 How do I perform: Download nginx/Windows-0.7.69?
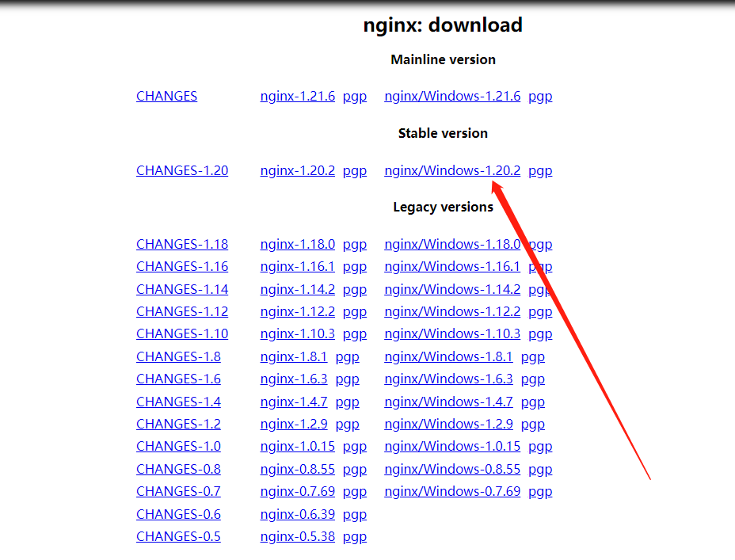click(452, 491)
